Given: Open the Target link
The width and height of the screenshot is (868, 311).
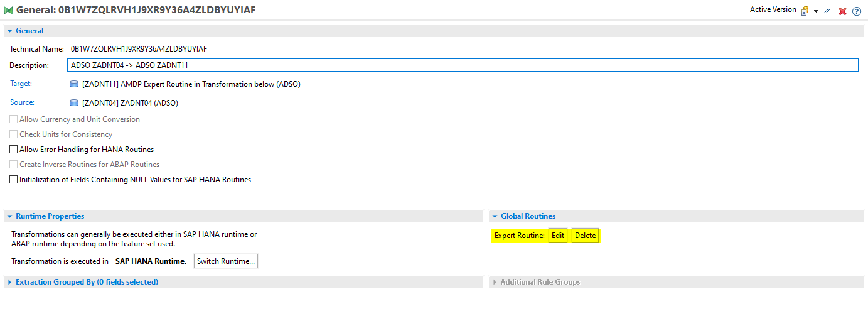Looking at the screenshot, I should click(x=21, y=84).
